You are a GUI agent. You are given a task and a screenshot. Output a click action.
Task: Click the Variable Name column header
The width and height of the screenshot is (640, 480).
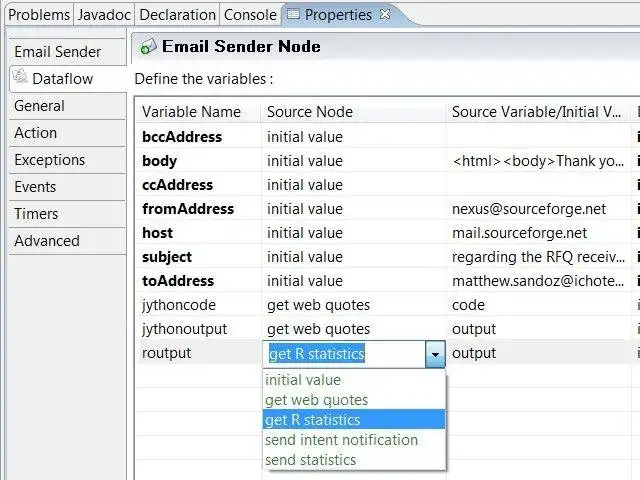coord(191,112)
